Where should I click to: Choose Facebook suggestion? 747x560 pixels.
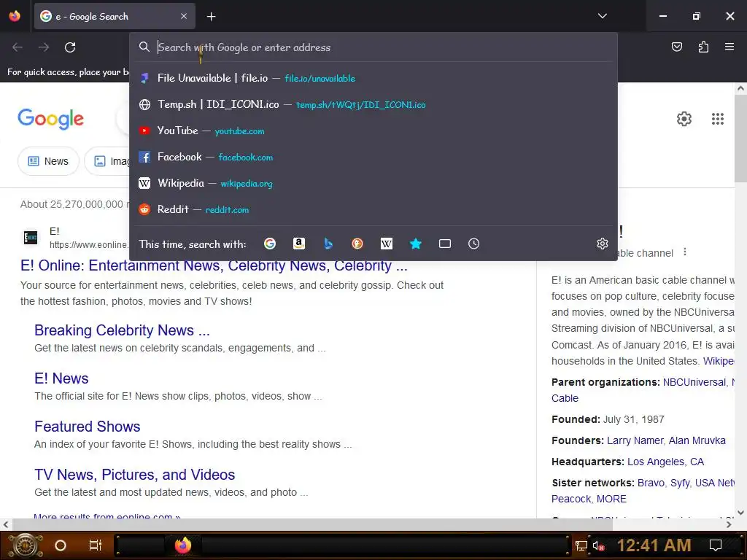(x=373, y=157)
